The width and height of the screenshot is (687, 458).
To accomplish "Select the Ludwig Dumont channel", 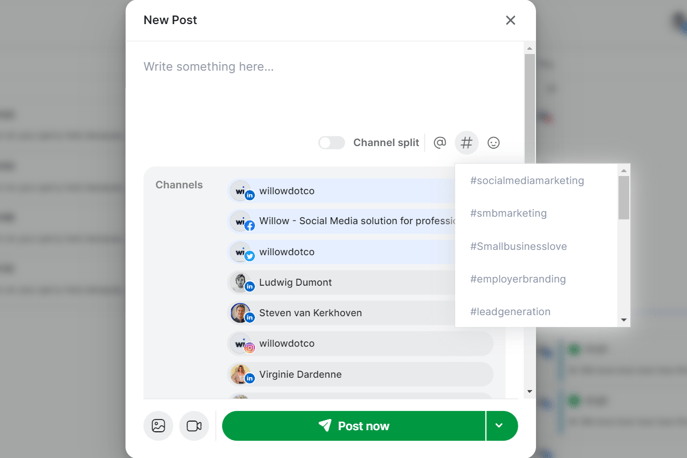I will 342,282.
